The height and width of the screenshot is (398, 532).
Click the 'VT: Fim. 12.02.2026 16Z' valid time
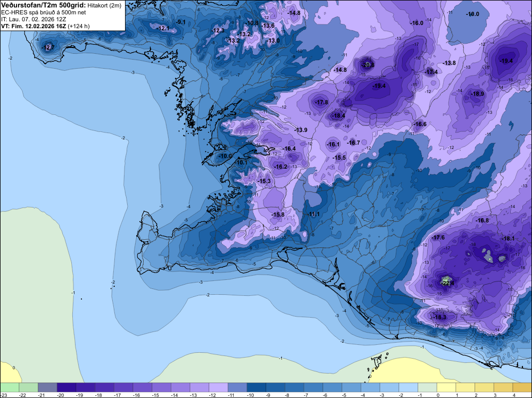pyautogui.click(x=34, y=26)
